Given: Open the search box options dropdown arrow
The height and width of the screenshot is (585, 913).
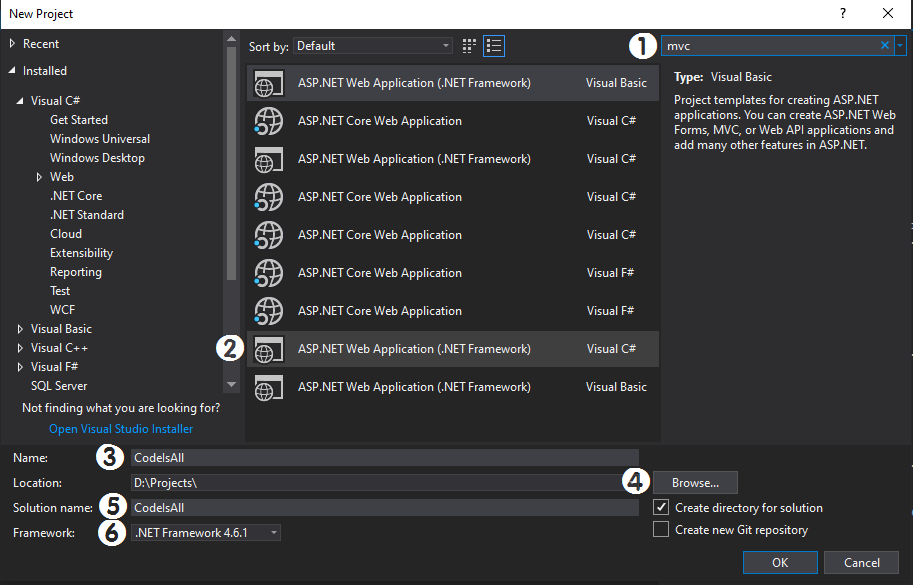Looking at the screenshot, I should [900, 45].
